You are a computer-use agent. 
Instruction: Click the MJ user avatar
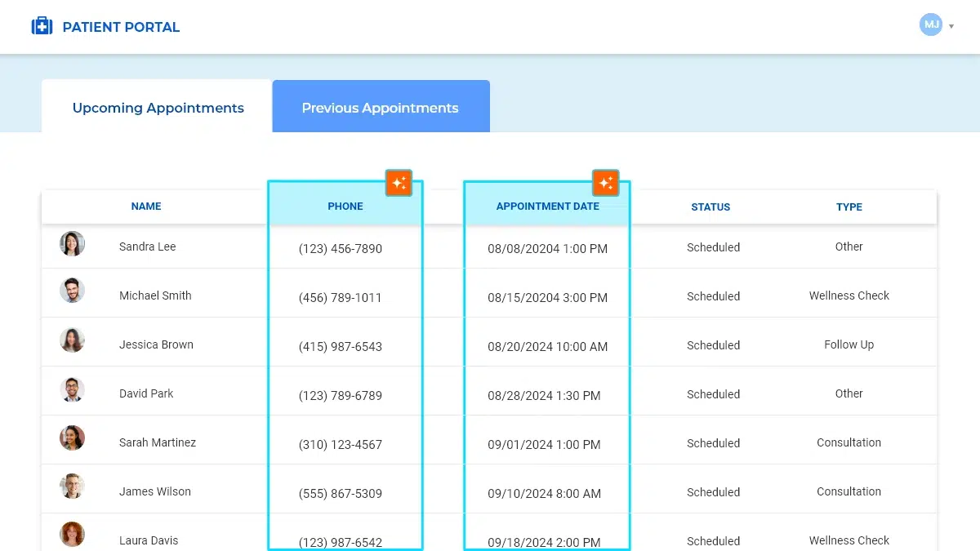click(930, 25)
